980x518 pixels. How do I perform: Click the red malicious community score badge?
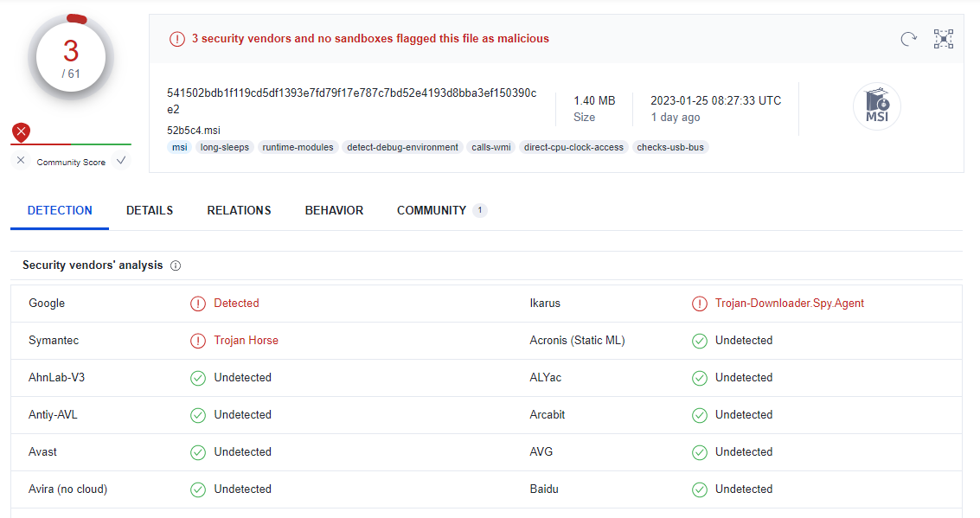(x=22, y=132)
